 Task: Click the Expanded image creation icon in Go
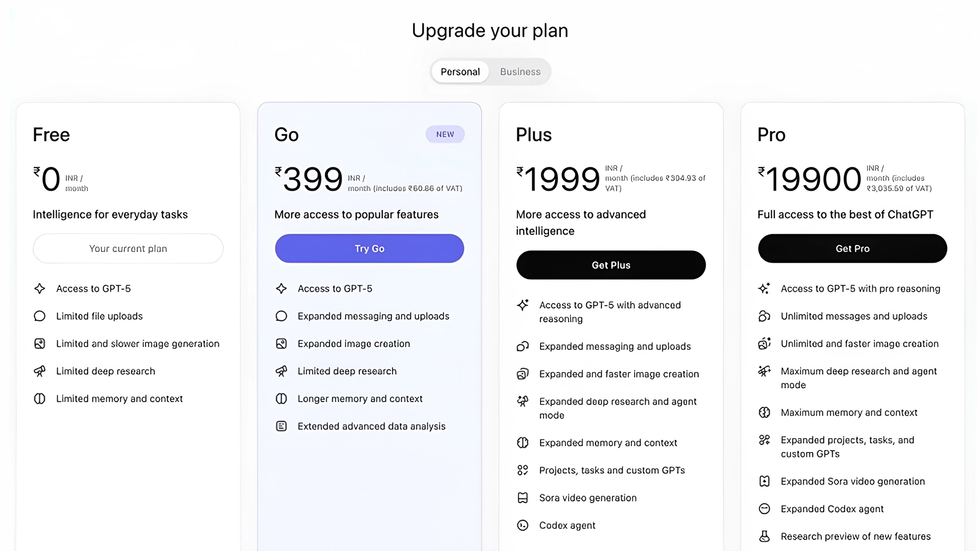(281, 343)
